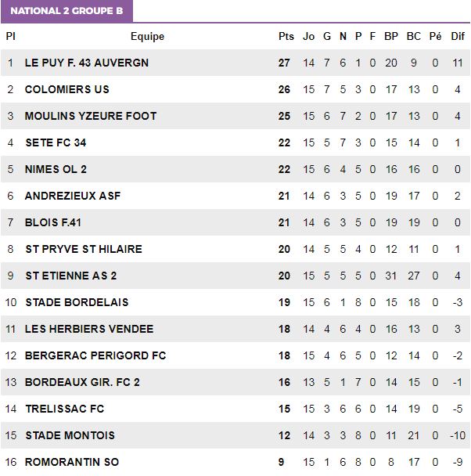Image resolution: width=471 pixels, height=476 pixels.
Task: Open ST PRYVE ST HILAIRE team
Action: (84, 249)
